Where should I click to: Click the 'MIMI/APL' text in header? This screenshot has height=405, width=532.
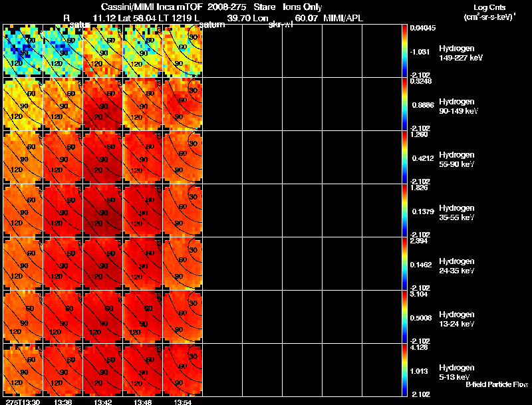pyautogui.click(x=343, y=18)
